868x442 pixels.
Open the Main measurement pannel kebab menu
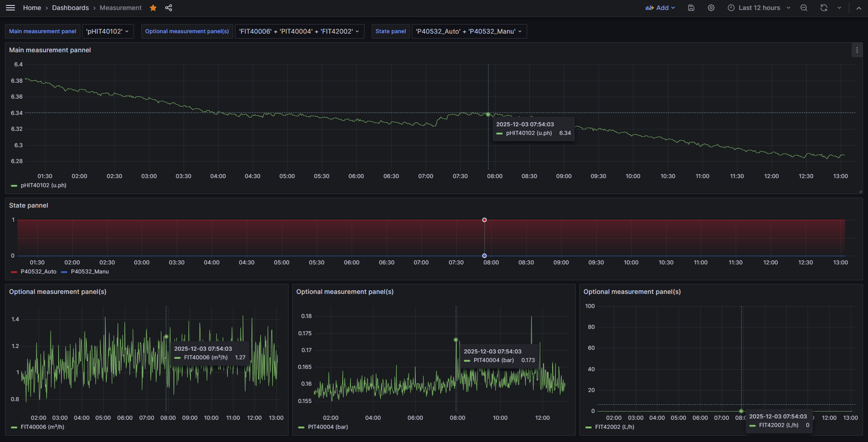click(857, 50)
